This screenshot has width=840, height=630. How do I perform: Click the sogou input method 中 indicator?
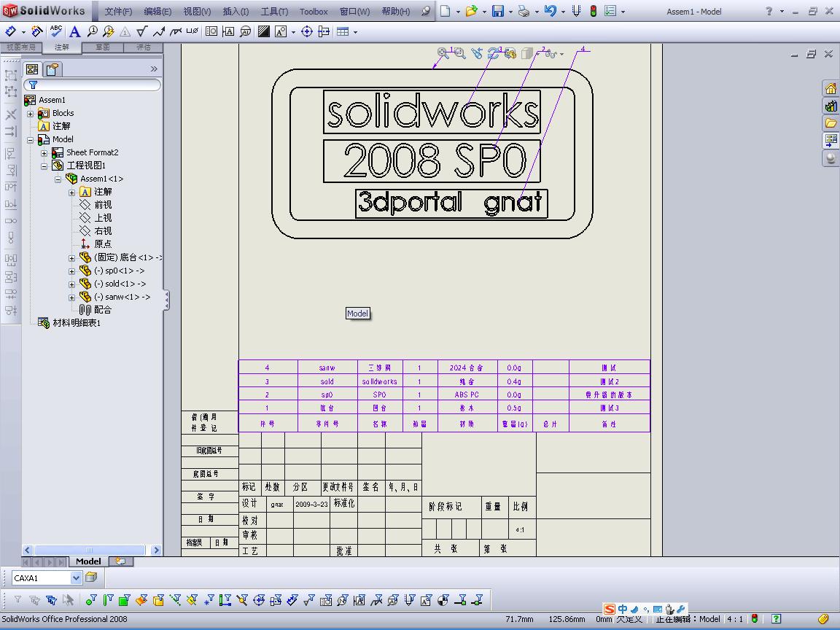[x=623, y=609]
